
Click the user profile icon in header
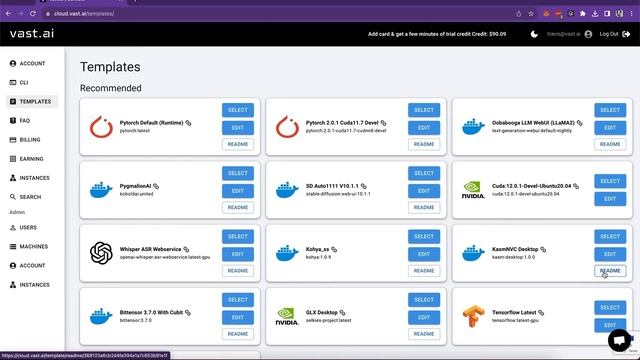click(x=588, y=34)
